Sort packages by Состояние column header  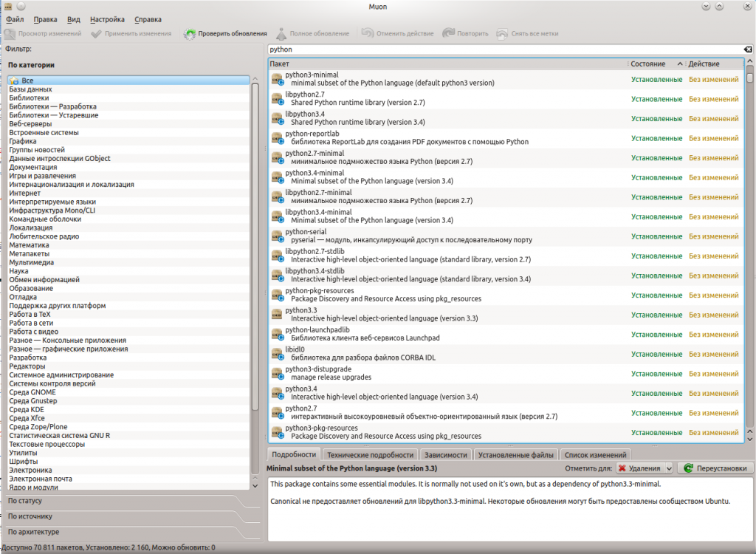pos(656,64)
